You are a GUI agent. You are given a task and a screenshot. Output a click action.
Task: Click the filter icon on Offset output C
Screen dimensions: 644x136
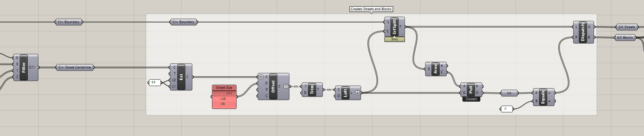click(286, 86)
